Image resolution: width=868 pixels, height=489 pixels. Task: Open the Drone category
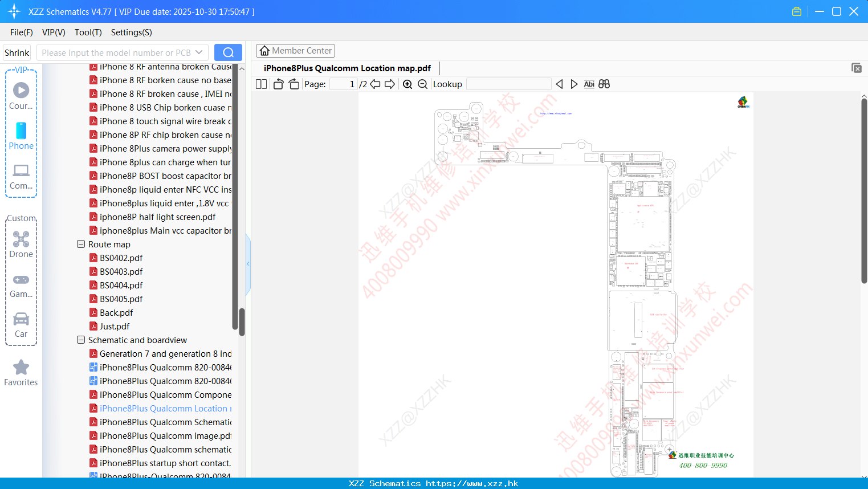(x=21, y=244)
